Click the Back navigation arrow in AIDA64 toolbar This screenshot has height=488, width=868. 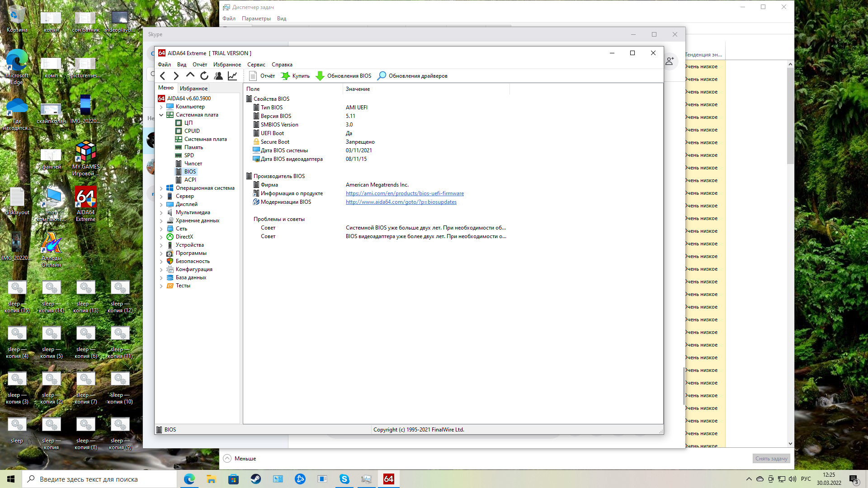(x=163, y=76)
